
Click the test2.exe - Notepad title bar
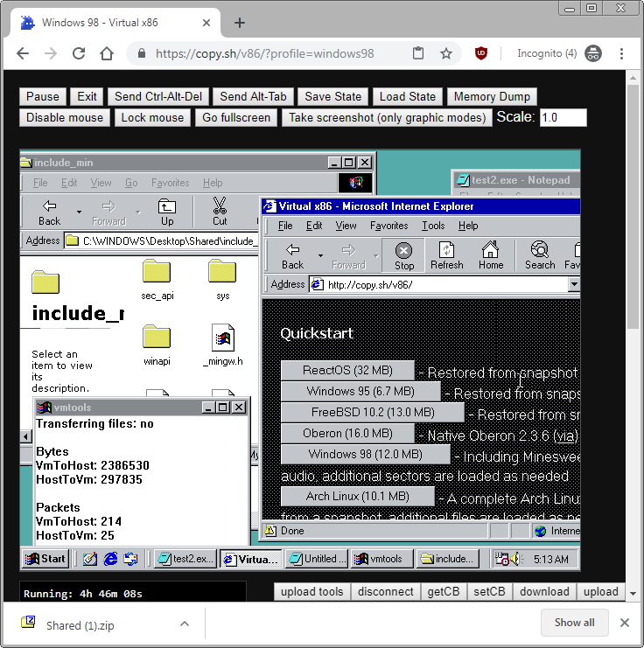[516, 180]
